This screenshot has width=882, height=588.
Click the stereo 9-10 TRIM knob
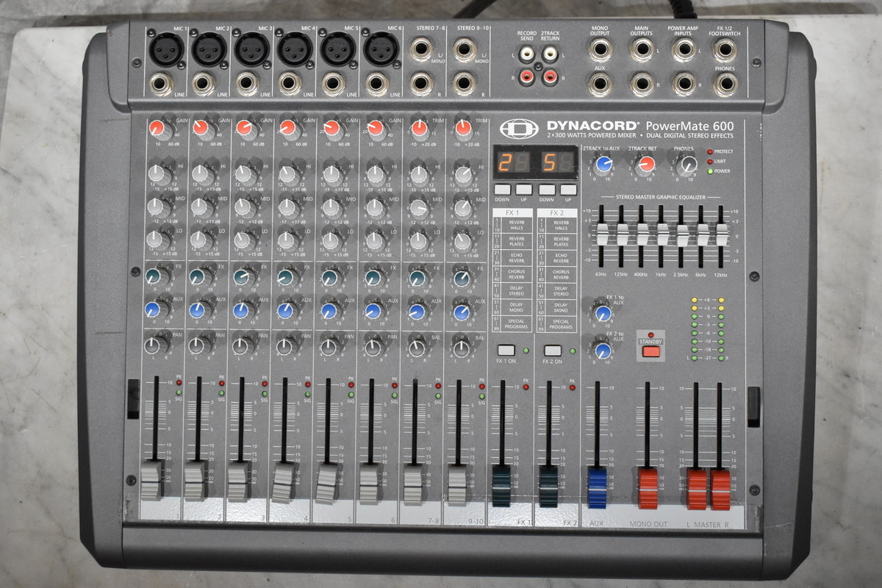(463, 130)
